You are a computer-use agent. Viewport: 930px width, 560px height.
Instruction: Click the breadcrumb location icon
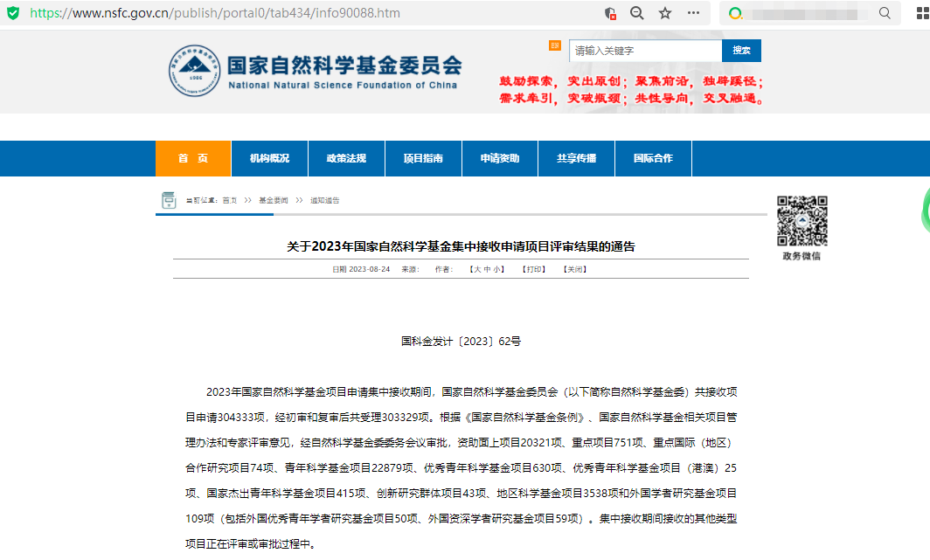coord(169,200)
